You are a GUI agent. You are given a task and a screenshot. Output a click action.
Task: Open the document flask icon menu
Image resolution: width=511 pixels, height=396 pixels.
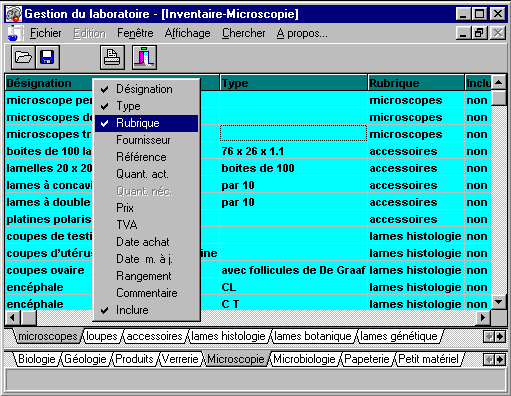point(15,33)
